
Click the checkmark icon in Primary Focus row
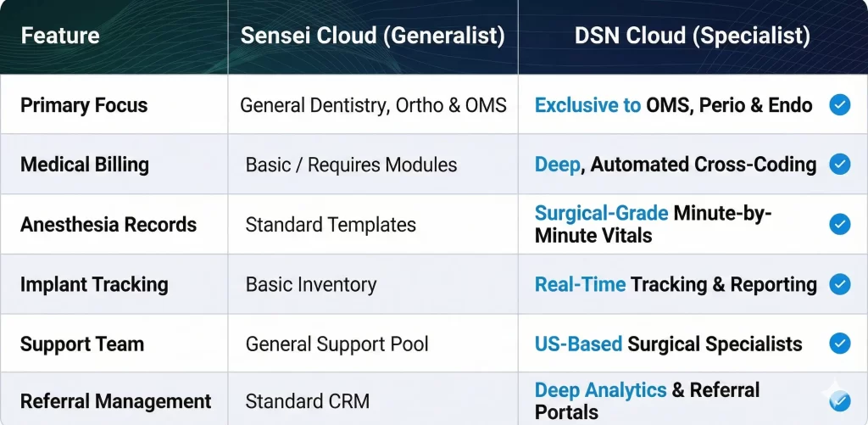click(x=839, y=105)
